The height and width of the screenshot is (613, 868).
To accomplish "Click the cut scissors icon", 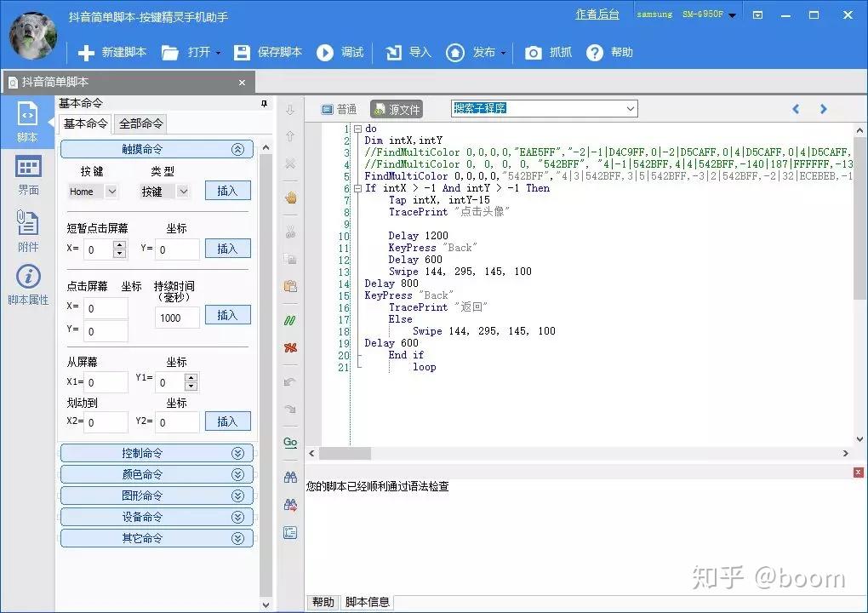I will (290, 232).
